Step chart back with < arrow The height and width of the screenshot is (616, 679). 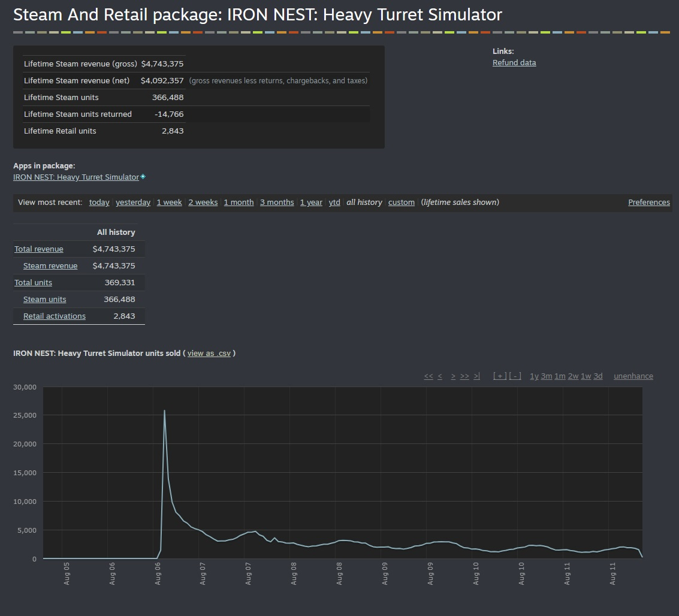[x=439, y=376]
